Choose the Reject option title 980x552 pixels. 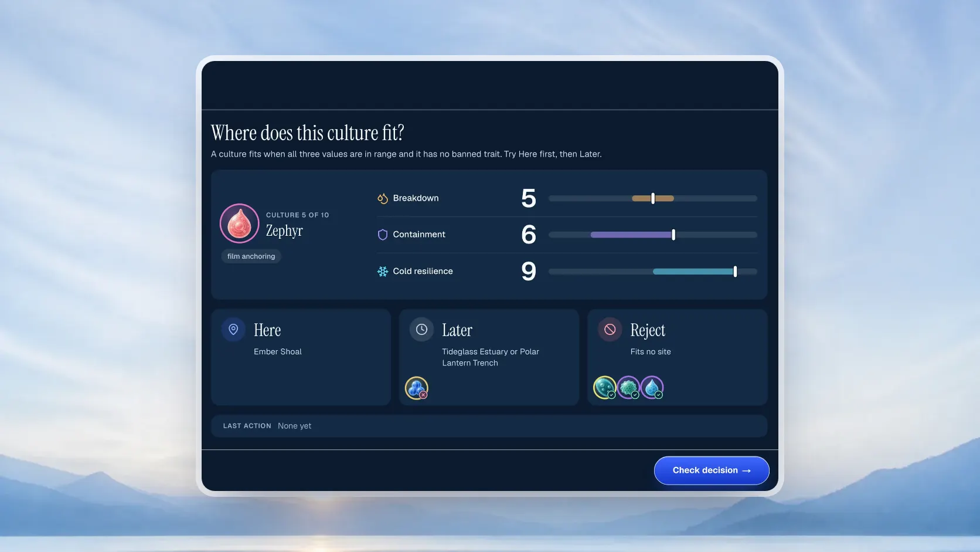coord(648,330)
